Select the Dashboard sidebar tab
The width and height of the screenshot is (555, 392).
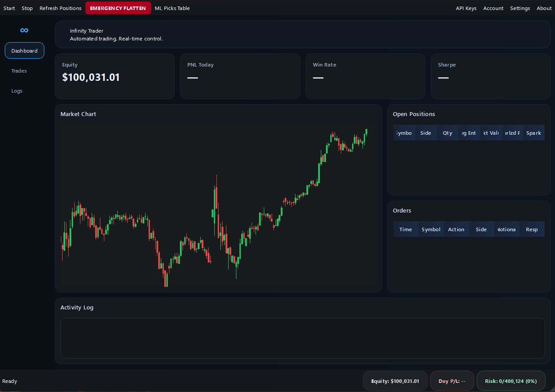point(24,51)
